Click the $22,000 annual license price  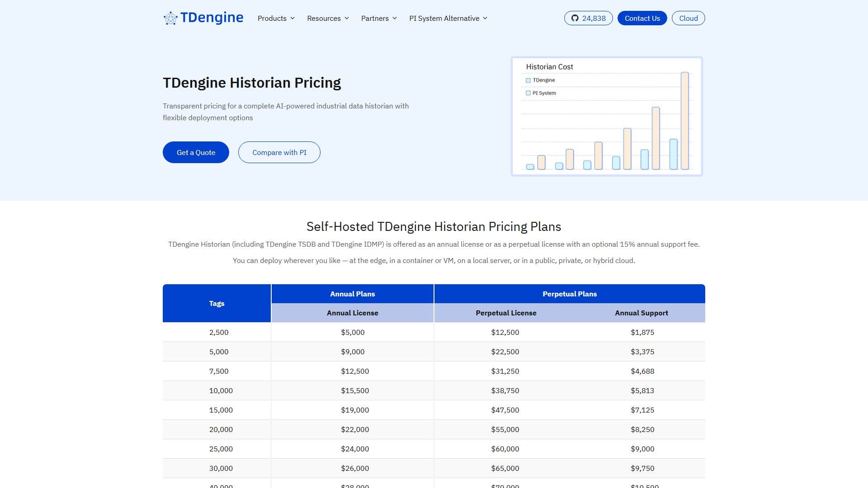click(355, 429)
